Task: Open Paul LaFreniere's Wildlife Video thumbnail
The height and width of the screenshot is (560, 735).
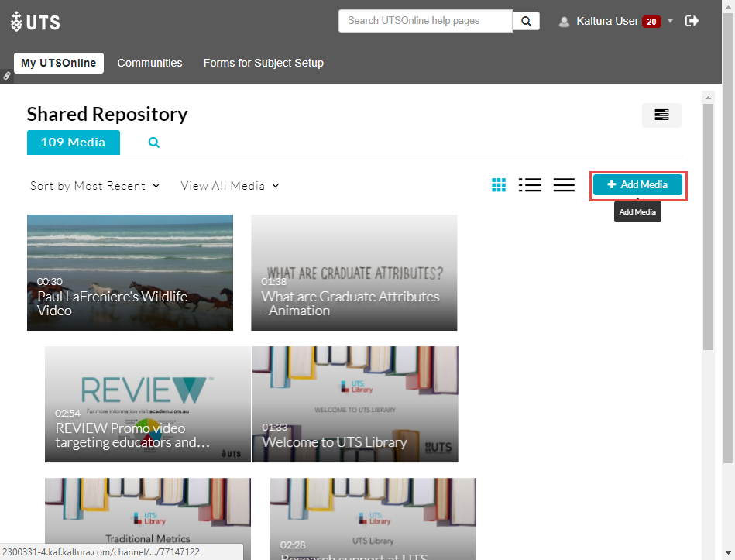Action: (x=130, y=273)
